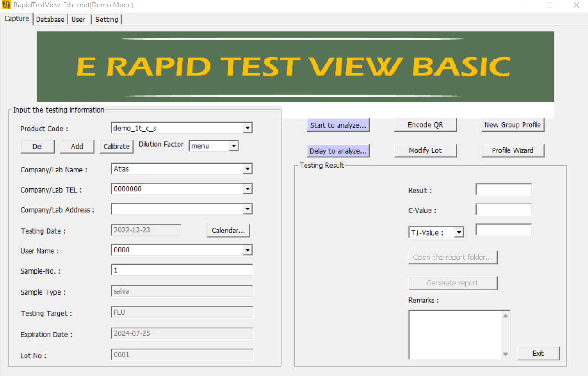Expand the Company/Lab TEL dropdown

(x=247, y=189)
